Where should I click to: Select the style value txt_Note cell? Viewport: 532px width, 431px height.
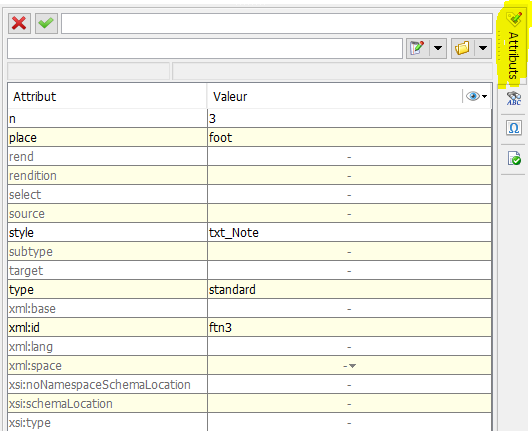(349, 232)
